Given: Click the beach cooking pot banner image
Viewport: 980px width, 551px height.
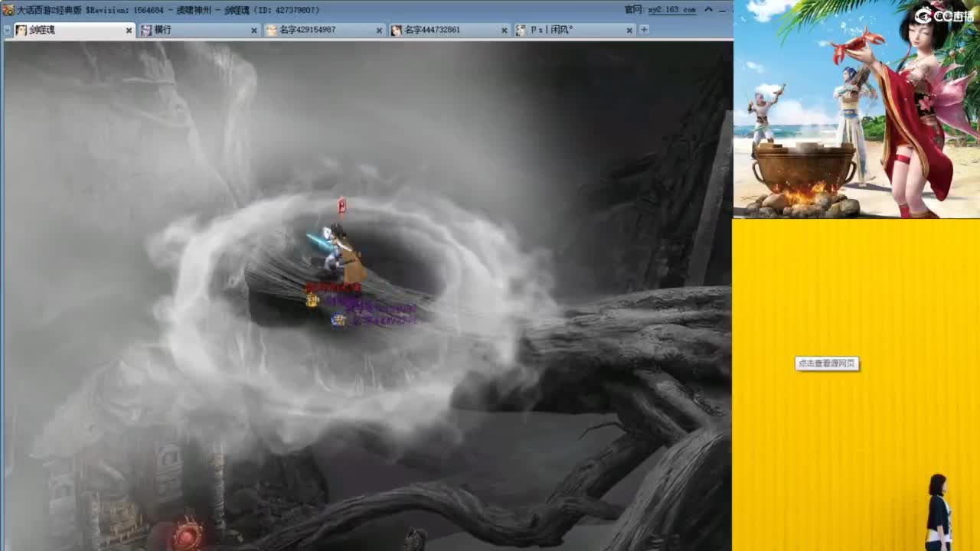Looking at the screenshot, I should 857,109.
